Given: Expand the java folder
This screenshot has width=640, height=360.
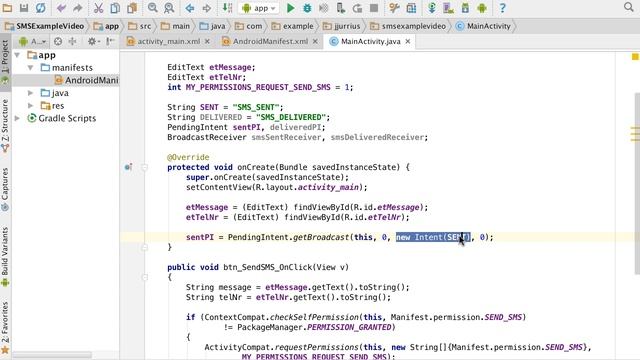Looking at the screenshot, I should tap(31, 93).
